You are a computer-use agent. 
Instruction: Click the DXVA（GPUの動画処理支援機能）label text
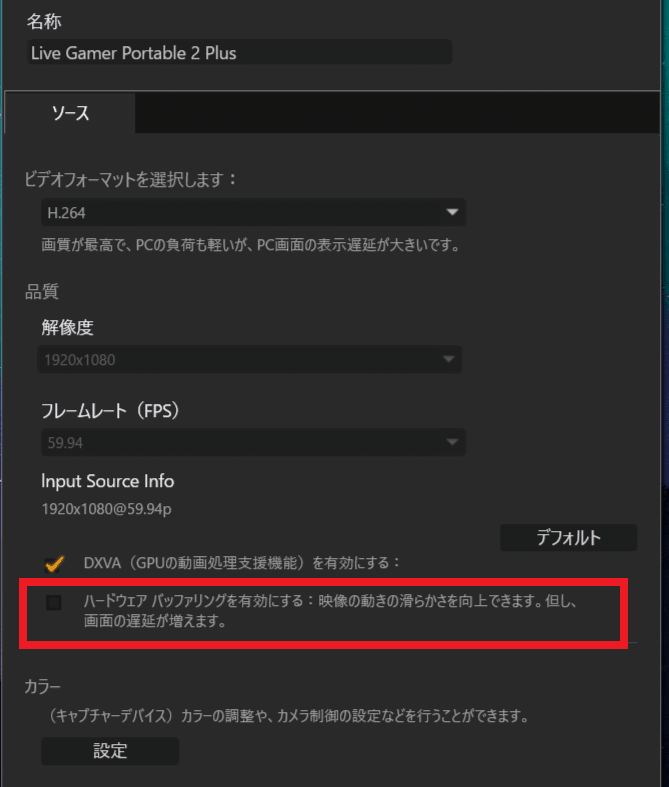pos(241,563)
